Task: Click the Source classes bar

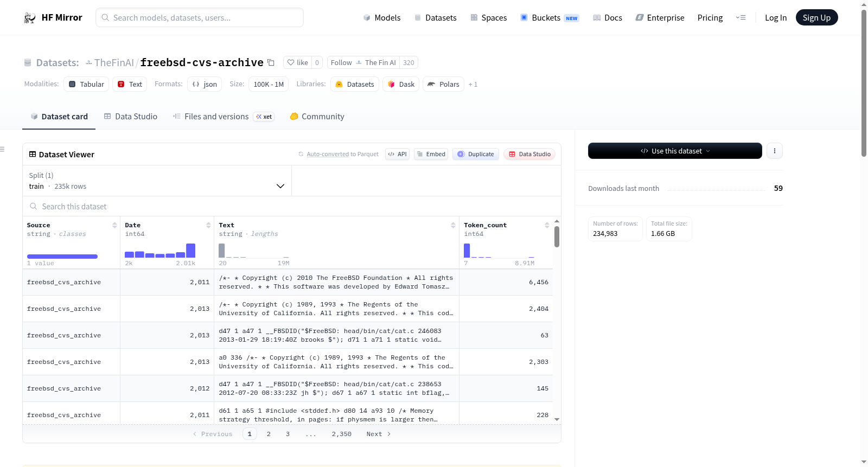Action: tap(62, 257)
